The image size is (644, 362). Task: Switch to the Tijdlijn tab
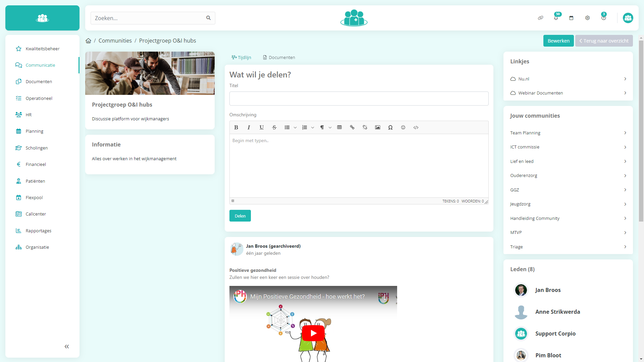(x=241, y=57)
